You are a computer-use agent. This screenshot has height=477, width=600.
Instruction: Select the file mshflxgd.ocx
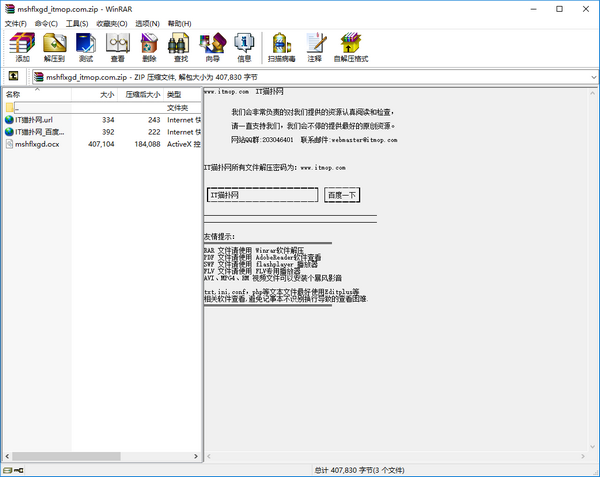(37, 144)
